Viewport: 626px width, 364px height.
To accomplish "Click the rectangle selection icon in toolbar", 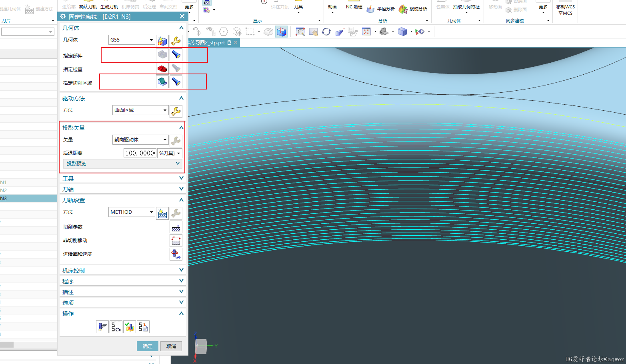I will point(250,32).
